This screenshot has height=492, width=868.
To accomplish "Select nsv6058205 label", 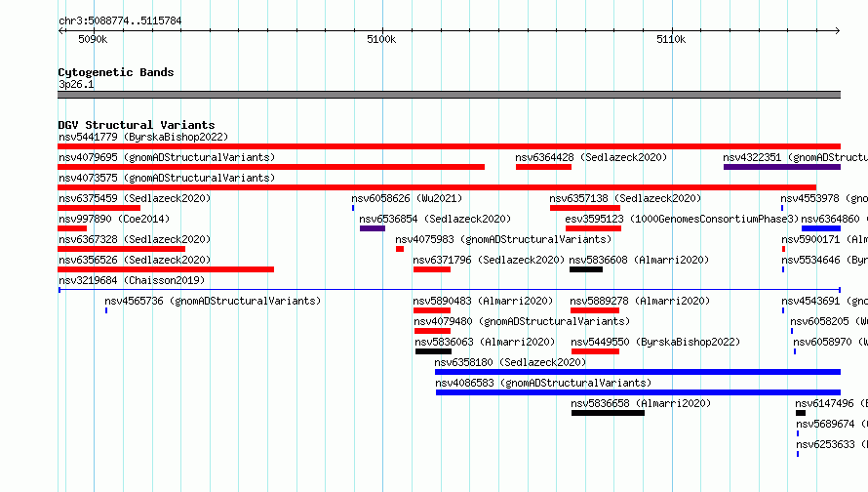I will tap(829, 321).
